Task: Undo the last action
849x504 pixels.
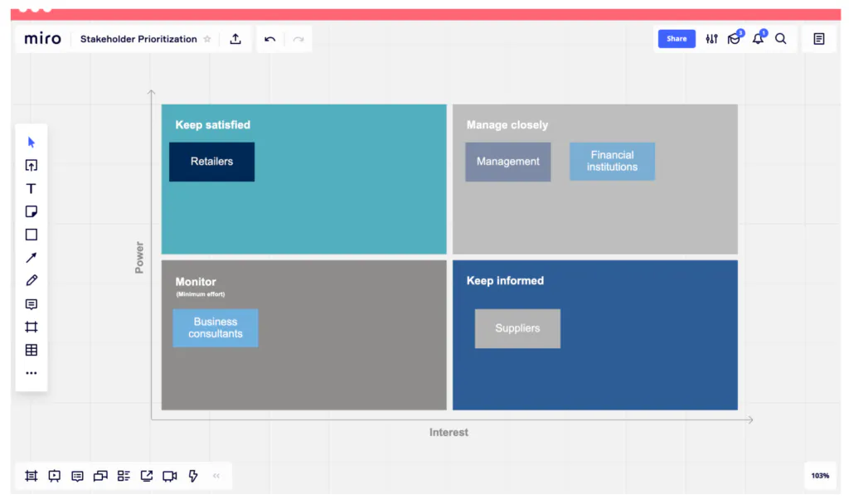Action: (270, 39)
